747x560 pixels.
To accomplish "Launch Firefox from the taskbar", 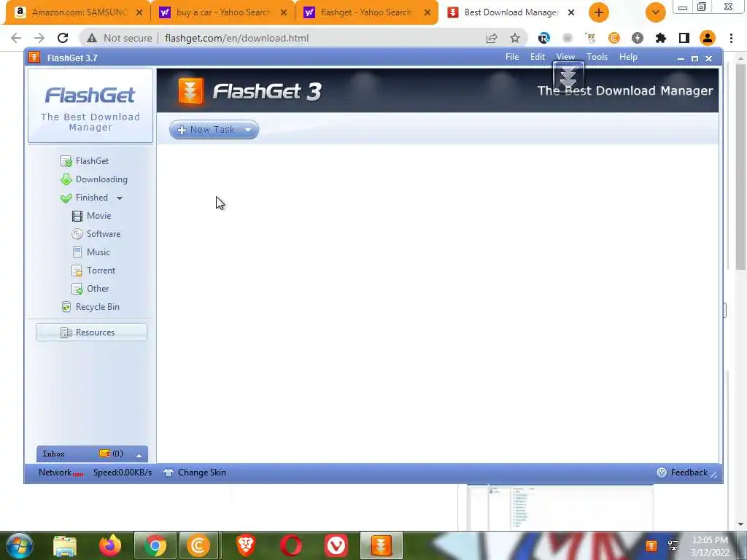I will [x=109, y=545].
